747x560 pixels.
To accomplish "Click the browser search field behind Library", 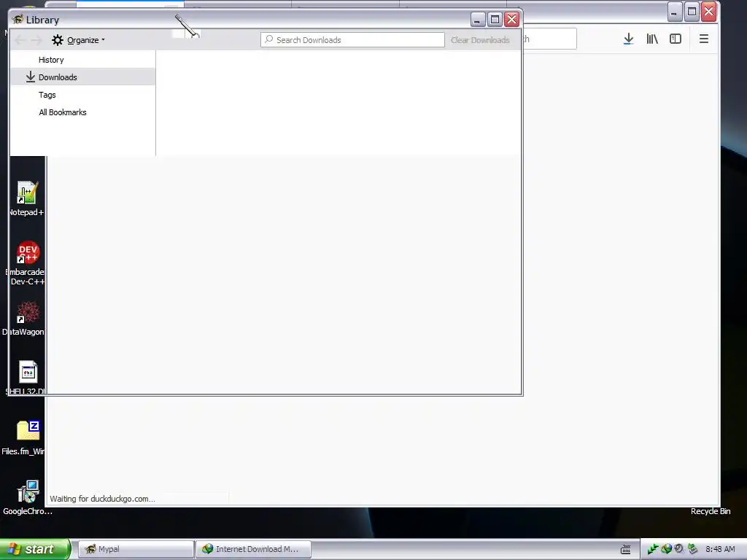I will click(x=549, y=39).
